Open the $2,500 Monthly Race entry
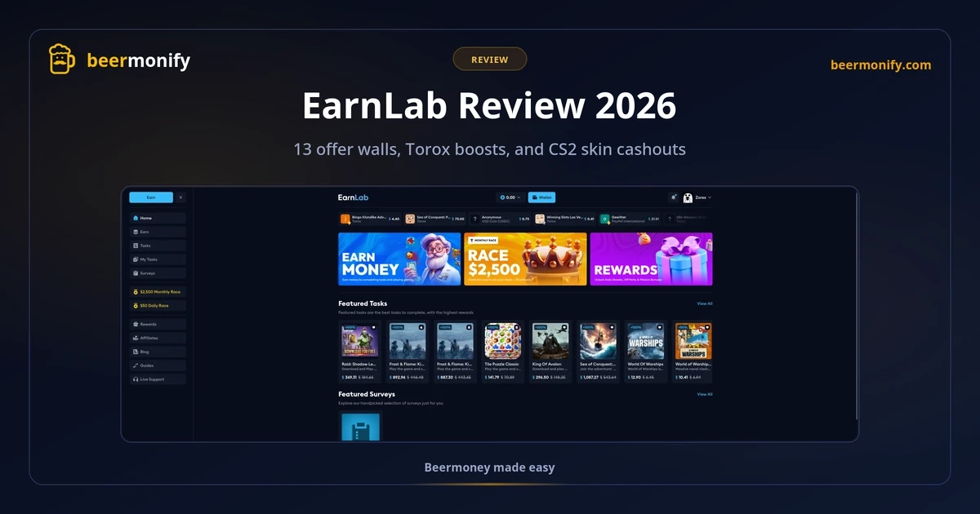This screenshot has height=514, width=980. (x=158, y=291)
